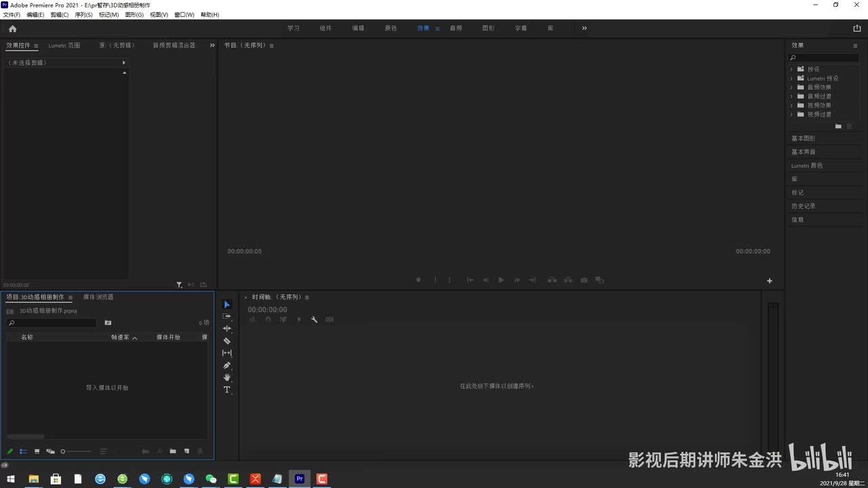Open the 基本图形 panel

tap(804, 138)
